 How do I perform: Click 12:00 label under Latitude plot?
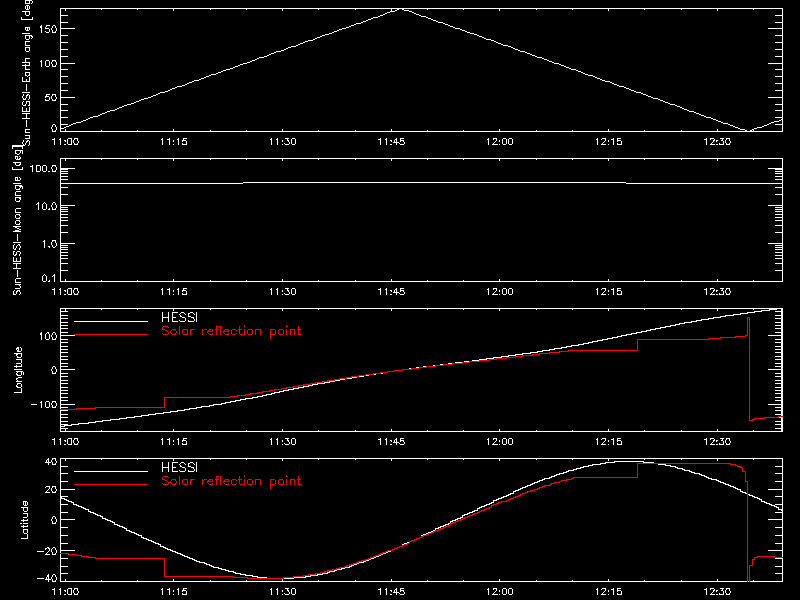point(500,592)
